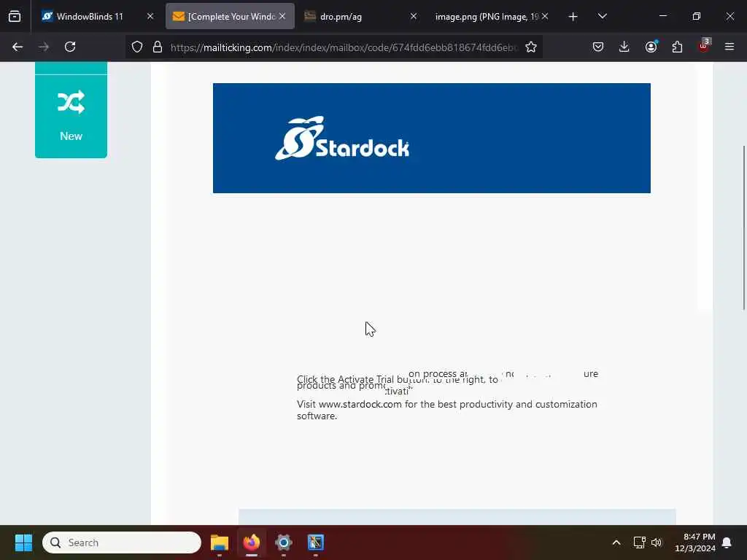This screenshot has height=560, width=747.
Task: Go back one page
Action: coord(18,47)
